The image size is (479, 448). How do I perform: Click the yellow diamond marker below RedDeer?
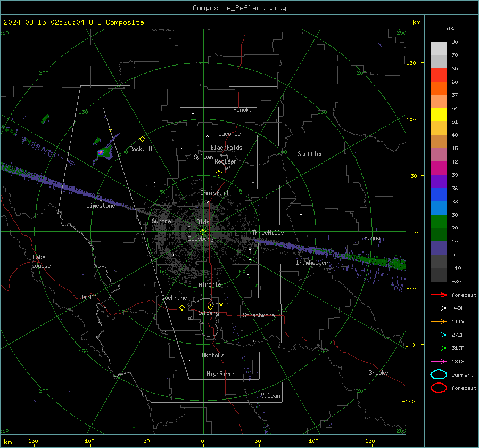click(219, 173)
